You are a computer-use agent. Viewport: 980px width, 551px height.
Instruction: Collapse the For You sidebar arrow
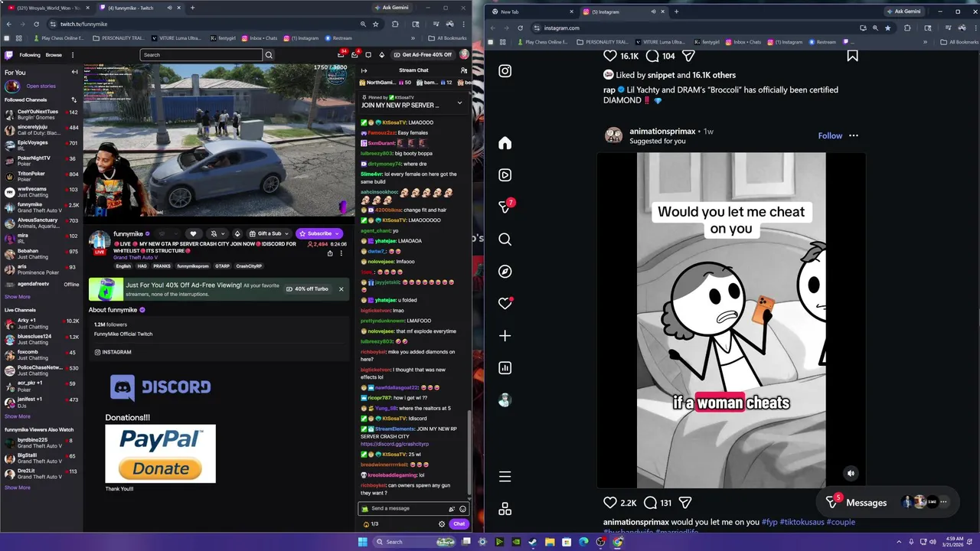tap(74, 72)
